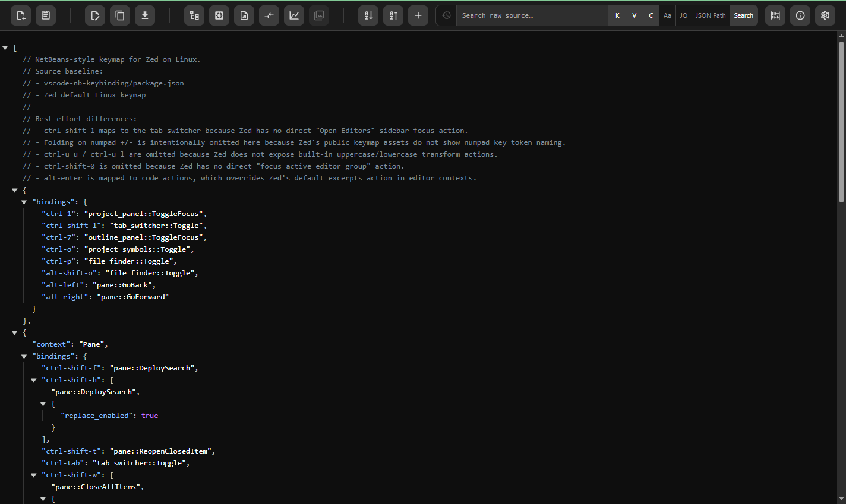846x504 pixels.
Task: Click the "ctrl-1" key text
Action: point(59,214)
